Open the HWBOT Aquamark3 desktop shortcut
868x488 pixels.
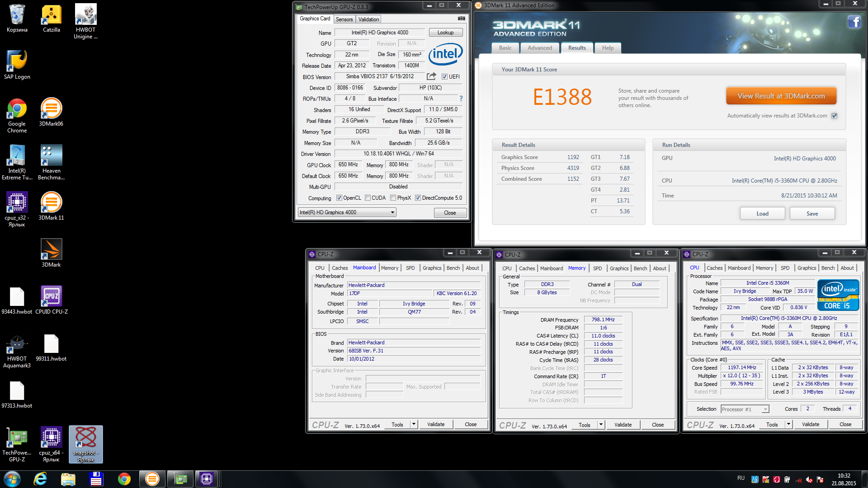tap(17, 351)
